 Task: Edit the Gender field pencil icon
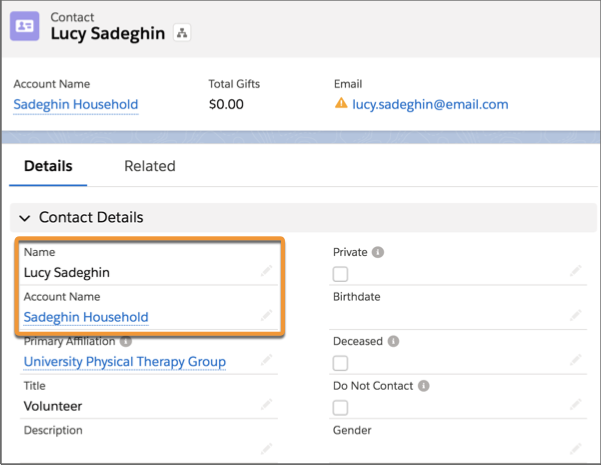[575, 449]
